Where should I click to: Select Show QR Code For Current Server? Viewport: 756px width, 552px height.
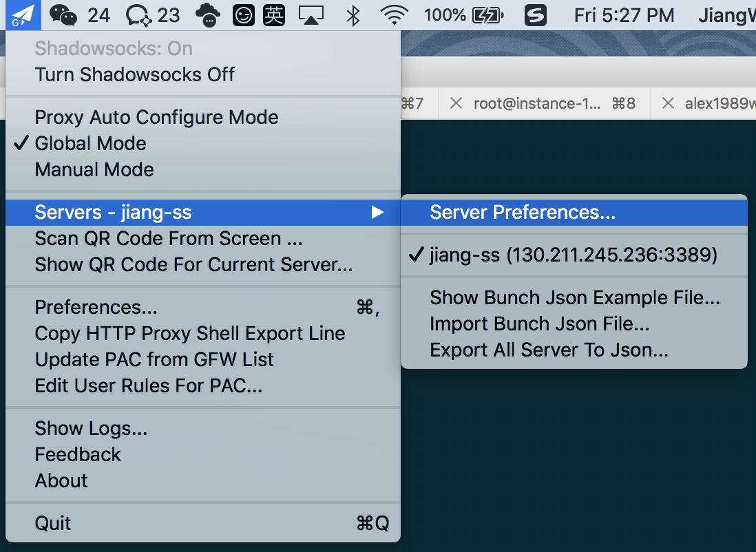(x=203, y=264)
